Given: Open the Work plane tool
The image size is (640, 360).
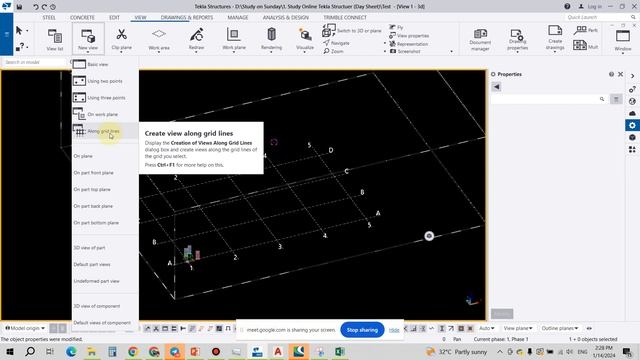Looking at the screenshot, I should point(234,39).
